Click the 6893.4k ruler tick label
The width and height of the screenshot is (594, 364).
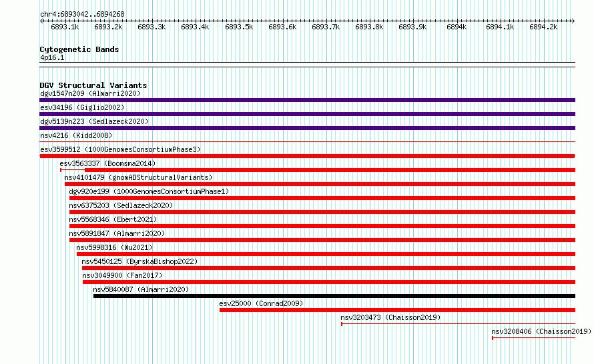[x=195, y=27]
